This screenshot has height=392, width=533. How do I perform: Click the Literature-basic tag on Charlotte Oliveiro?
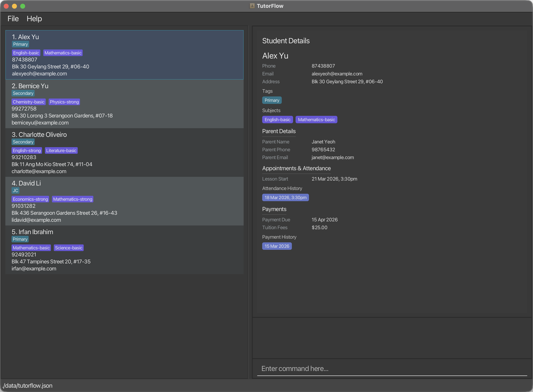pyautogui.click(x=61, y=150)
